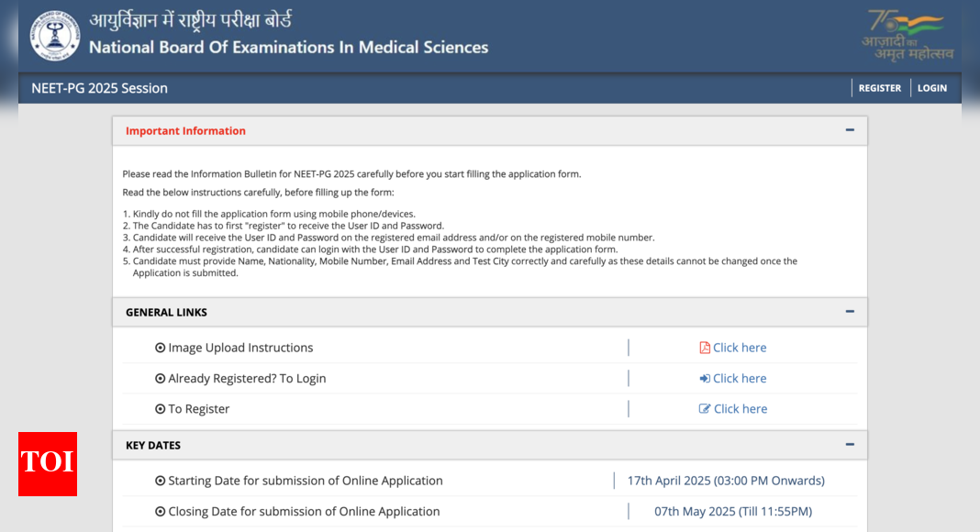
Task: Open LOGIN in top navigation bar
Action: 931,88
